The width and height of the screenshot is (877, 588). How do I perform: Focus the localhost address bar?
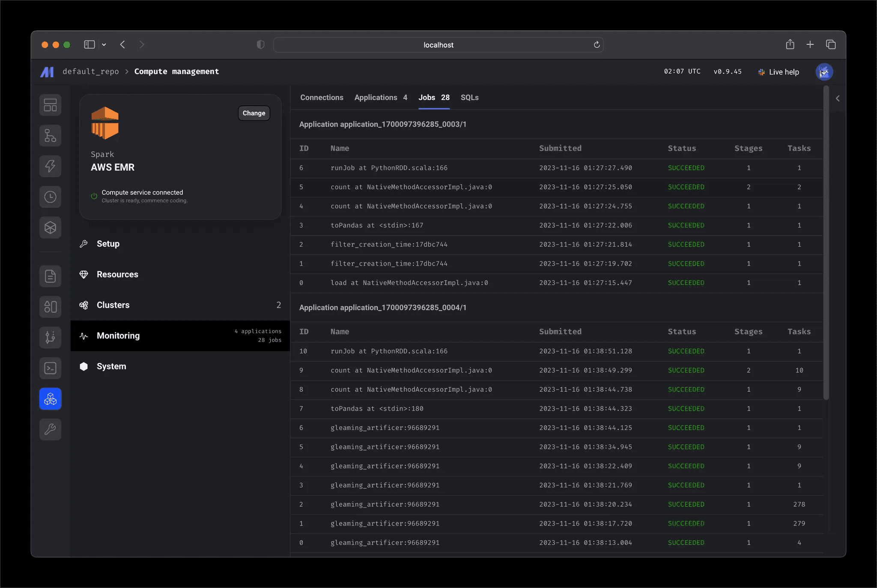point(438,45)
